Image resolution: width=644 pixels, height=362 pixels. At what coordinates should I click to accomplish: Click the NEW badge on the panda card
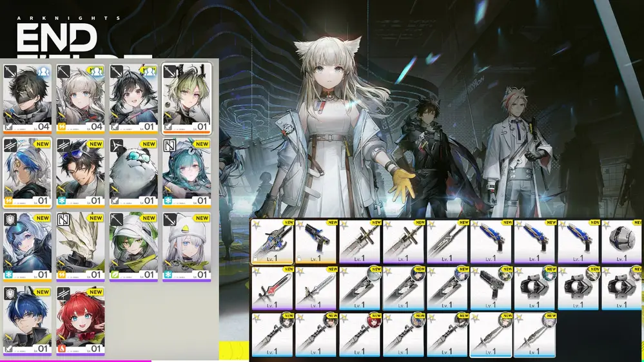pyautogui.click(x=149, y=144)
